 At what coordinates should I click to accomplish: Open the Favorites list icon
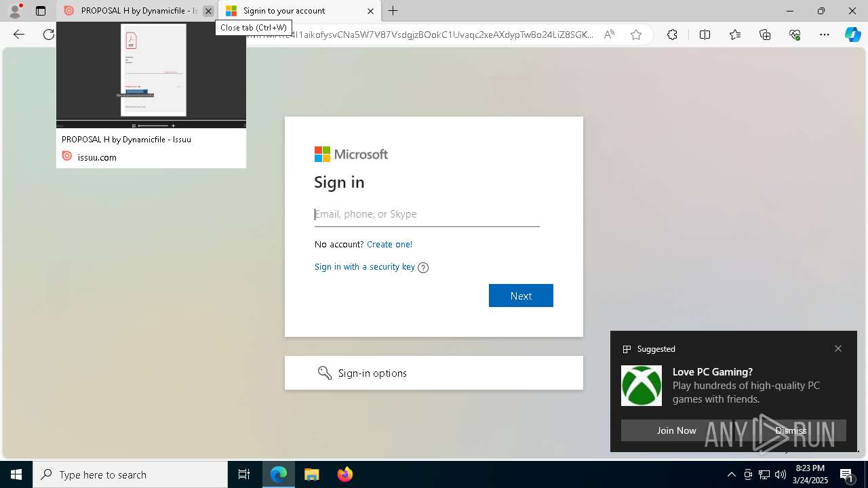pyautogui.click(x=735, y=35)
